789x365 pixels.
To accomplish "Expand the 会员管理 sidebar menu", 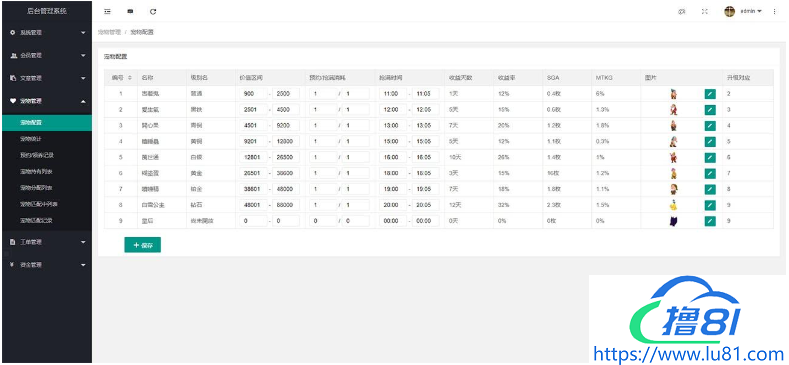I will [x=46, y=55].
